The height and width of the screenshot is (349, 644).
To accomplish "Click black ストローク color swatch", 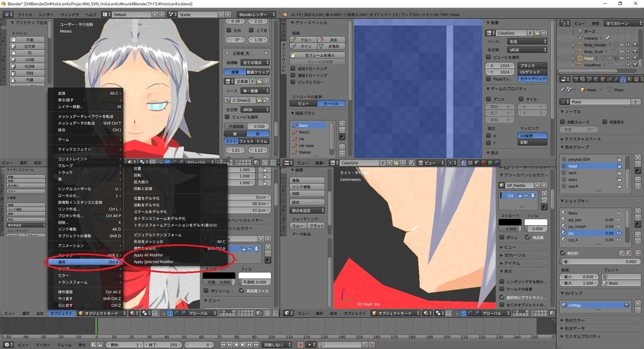I will [509, 222].
